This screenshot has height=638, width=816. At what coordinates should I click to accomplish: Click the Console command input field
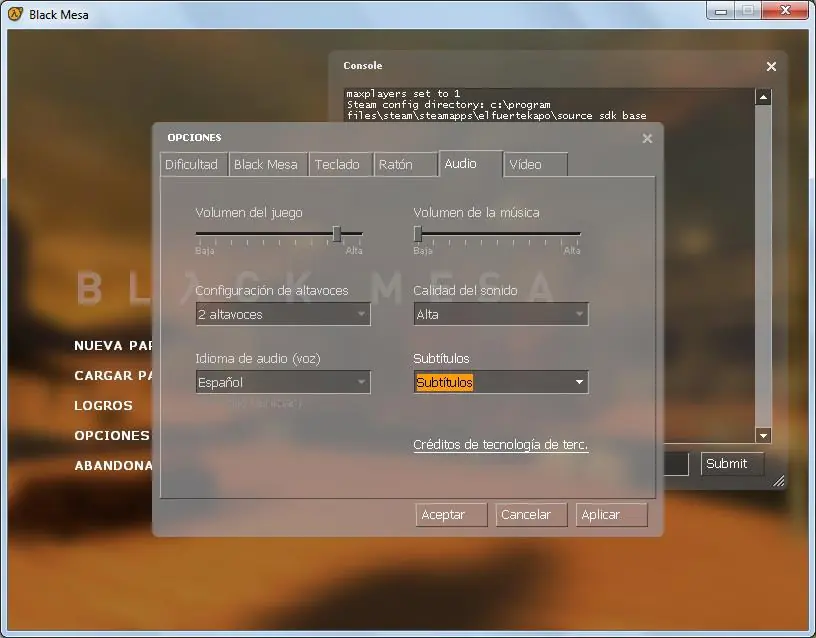(676, 464)
